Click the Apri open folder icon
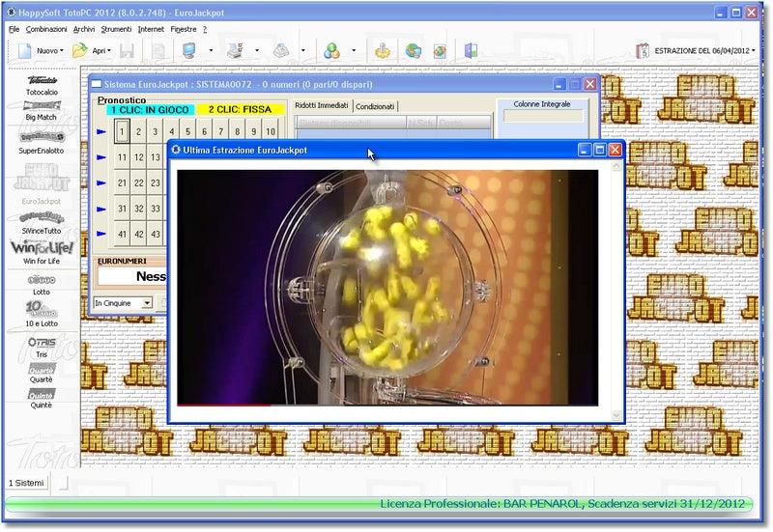The image size is (773, 532). (79, 50)
